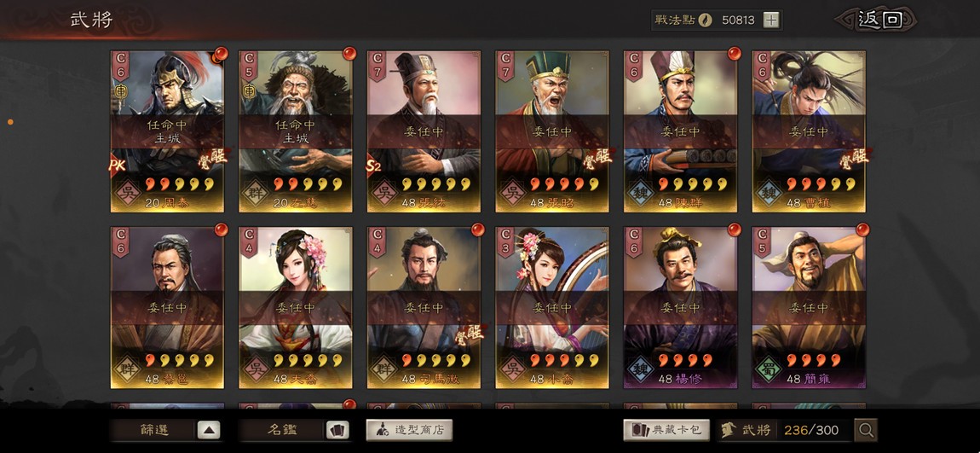Select the 周泰 general card
This screenshot has height=453, width=980.
click(x=167, y=131)
